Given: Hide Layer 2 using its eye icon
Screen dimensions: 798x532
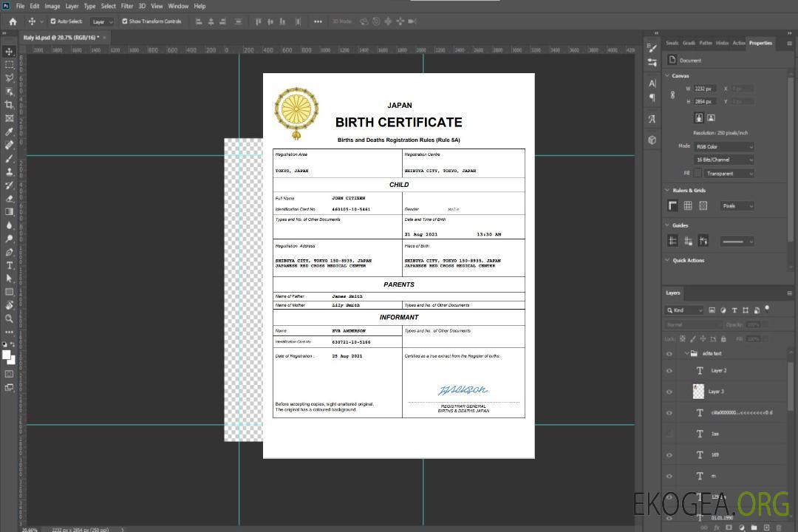Looking at the screenshot, I should pyautogui.click(x=669, y=371).
